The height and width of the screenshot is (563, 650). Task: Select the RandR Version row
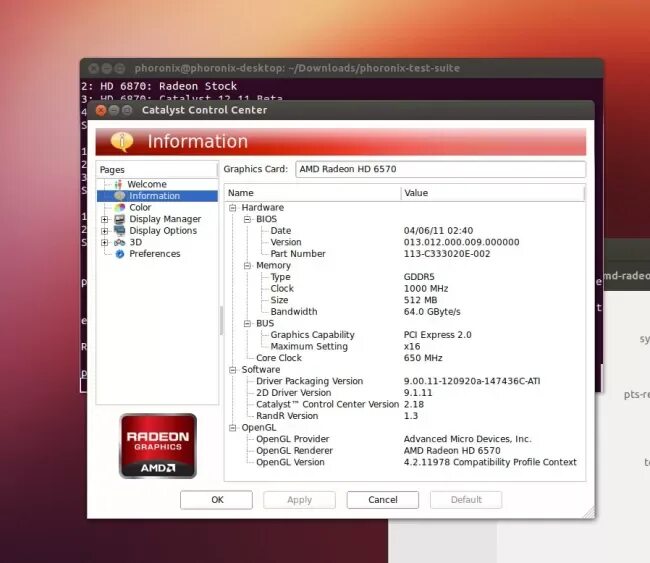click(x=405, y=416)
